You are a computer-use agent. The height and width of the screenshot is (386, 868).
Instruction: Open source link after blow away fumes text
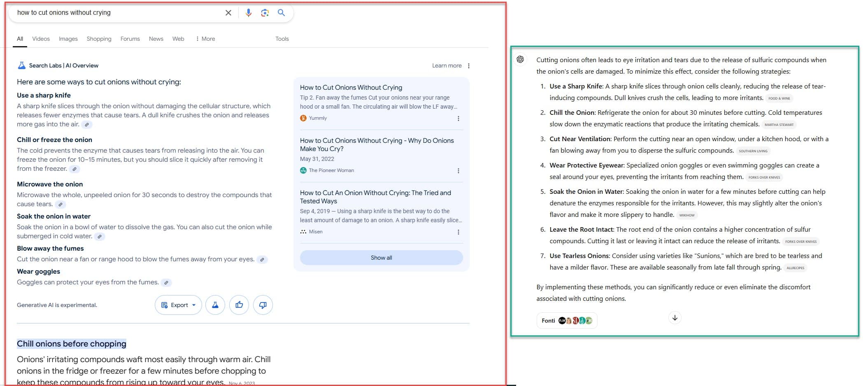point(262,260)
